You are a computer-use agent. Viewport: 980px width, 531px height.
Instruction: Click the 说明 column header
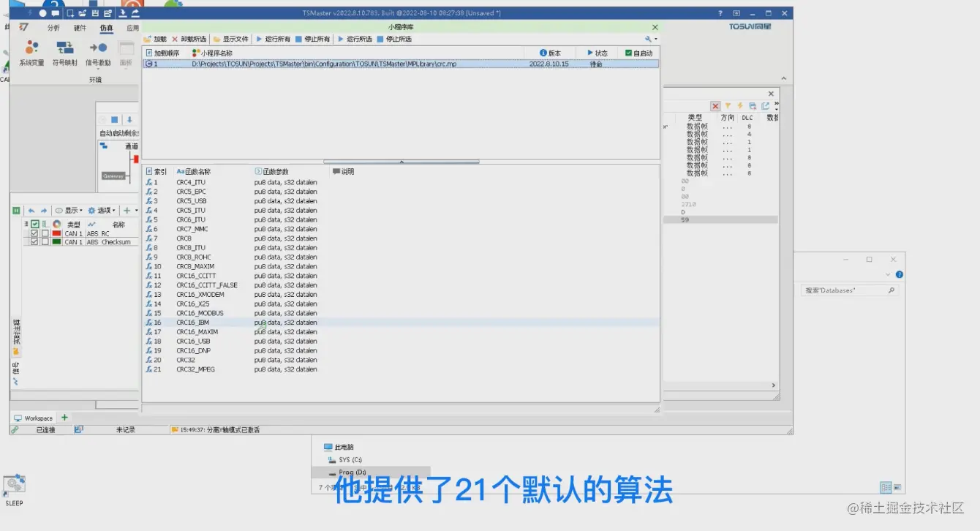click(344, 171)
